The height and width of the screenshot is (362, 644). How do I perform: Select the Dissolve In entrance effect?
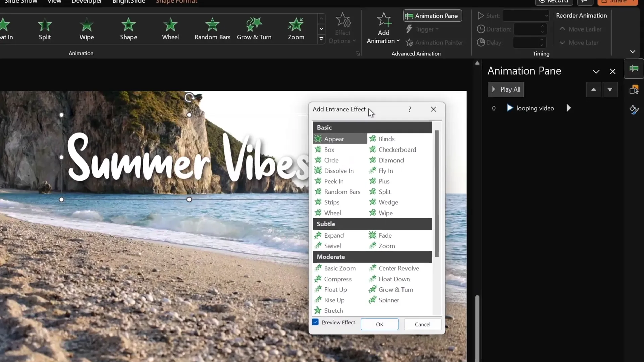[338, 171]
